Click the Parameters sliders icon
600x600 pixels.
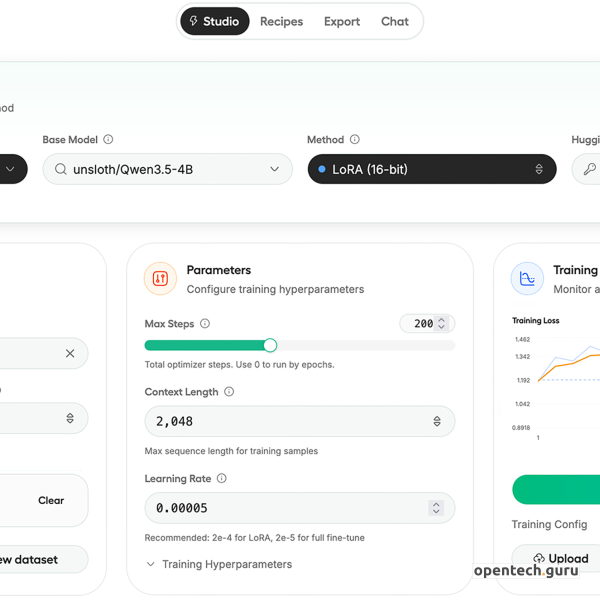[160, 279]
